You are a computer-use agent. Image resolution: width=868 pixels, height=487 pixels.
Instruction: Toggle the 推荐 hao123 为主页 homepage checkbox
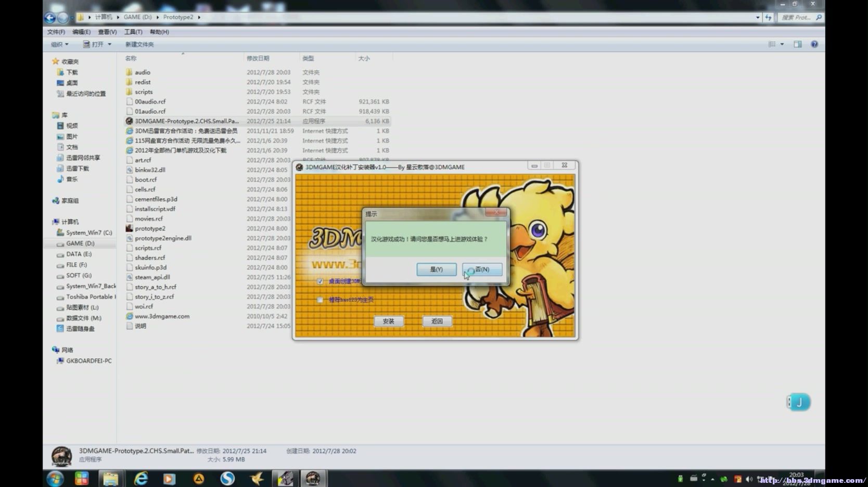click(x=320, y=300)
